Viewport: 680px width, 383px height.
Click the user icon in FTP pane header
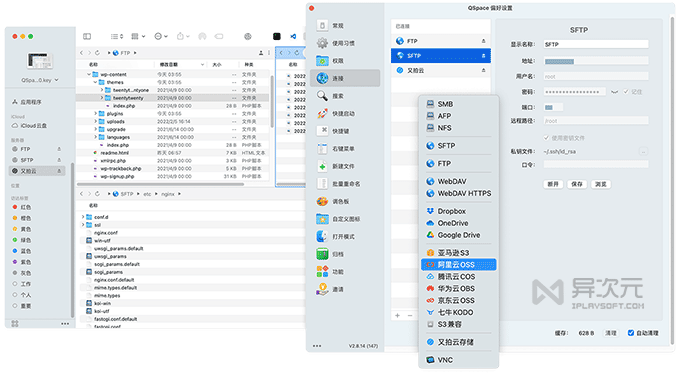(261, 53)
